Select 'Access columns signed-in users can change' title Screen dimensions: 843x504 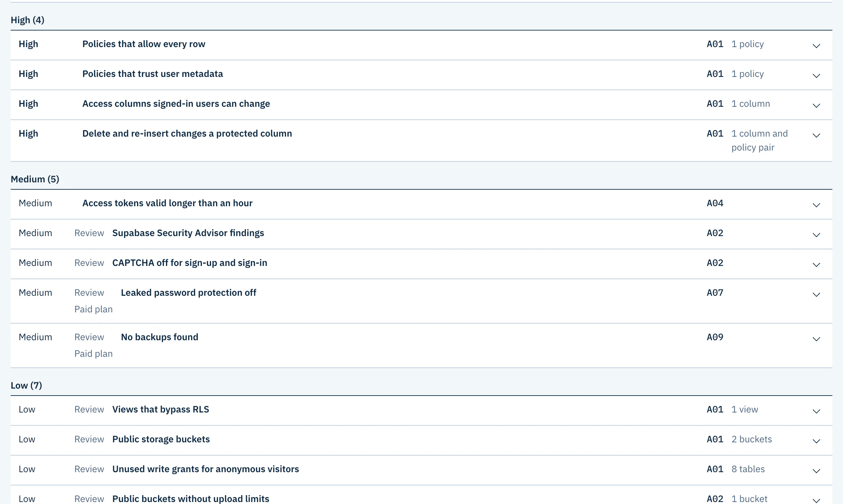coord(176,104)
